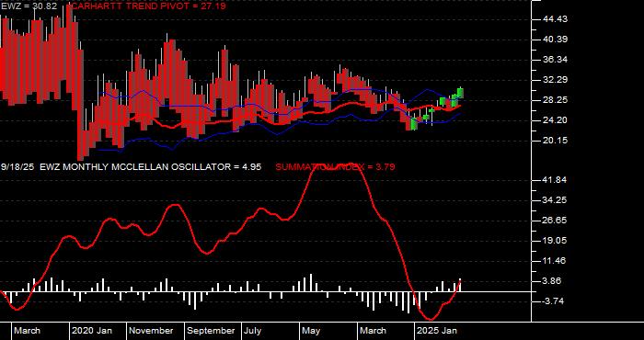
Task: Select the Summation Index = 3.79 label
Action: (335, 167)
